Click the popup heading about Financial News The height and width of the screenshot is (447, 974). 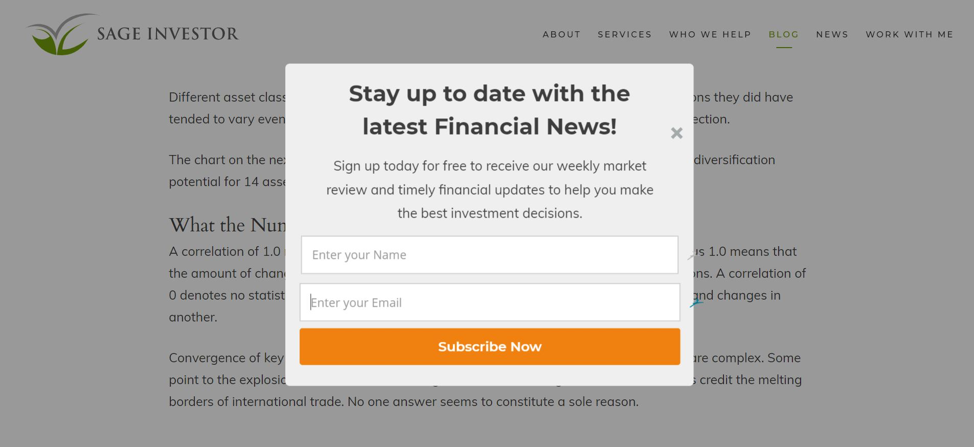489,110
